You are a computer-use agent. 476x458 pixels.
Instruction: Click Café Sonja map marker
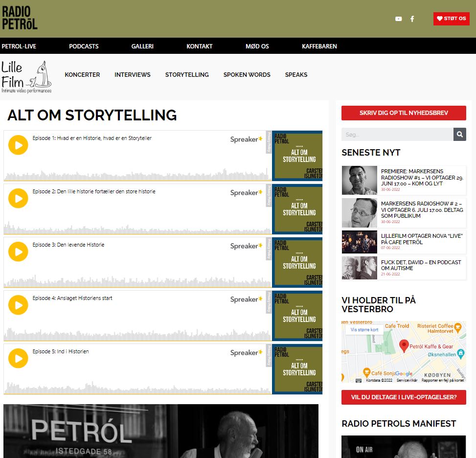click(367, 372)
